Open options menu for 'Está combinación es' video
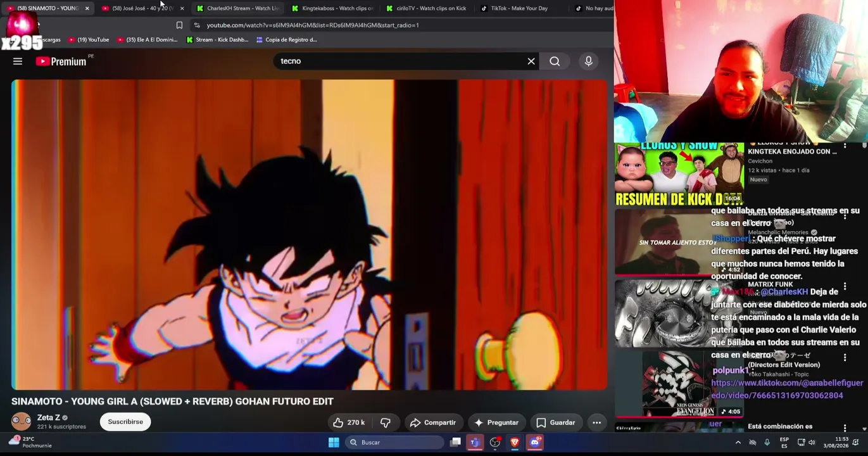The height and width of the screenshot is (456, 868). point(845,429)
